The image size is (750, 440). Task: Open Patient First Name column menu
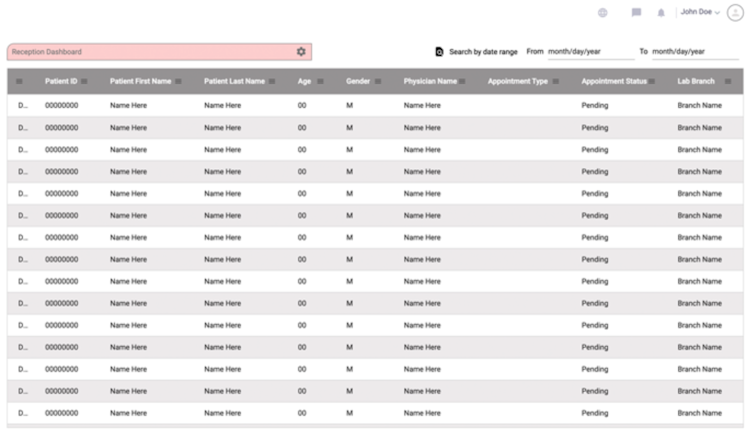[179, 81]
